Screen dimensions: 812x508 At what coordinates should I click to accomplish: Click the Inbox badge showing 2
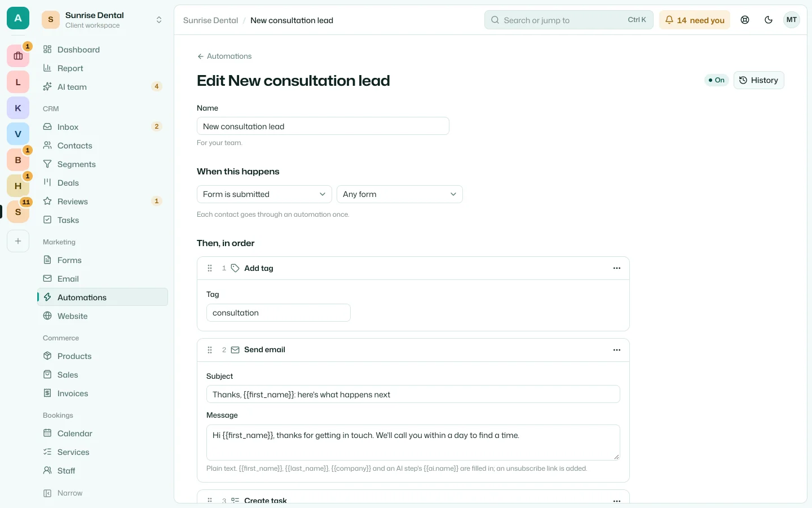[x=157, y=126]
